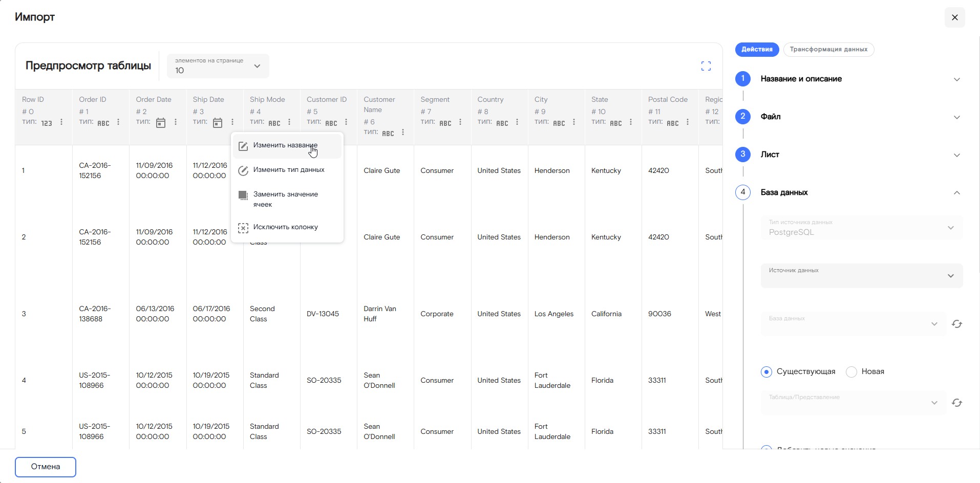Open the elements per page dropdown

(x=218, y=66)
